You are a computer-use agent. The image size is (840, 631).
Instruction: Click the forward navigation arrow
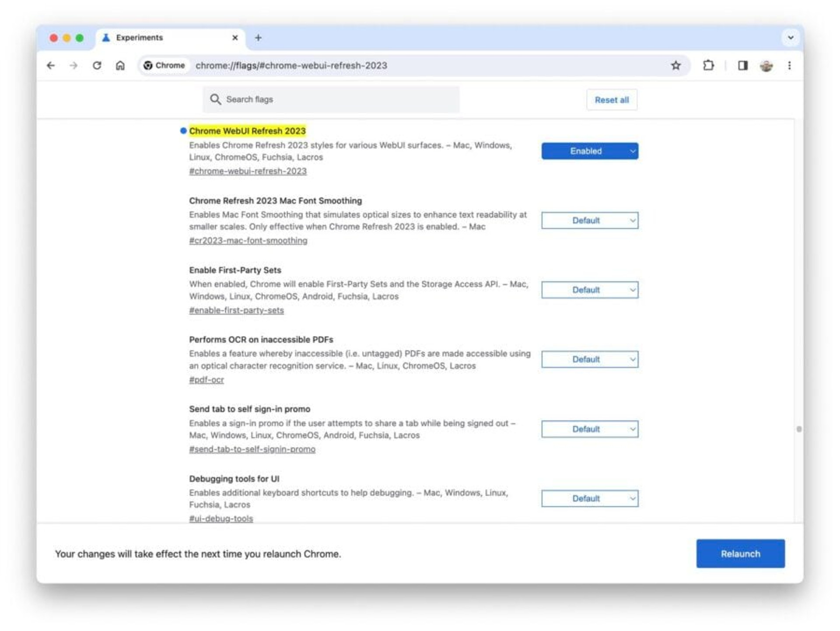73,66
